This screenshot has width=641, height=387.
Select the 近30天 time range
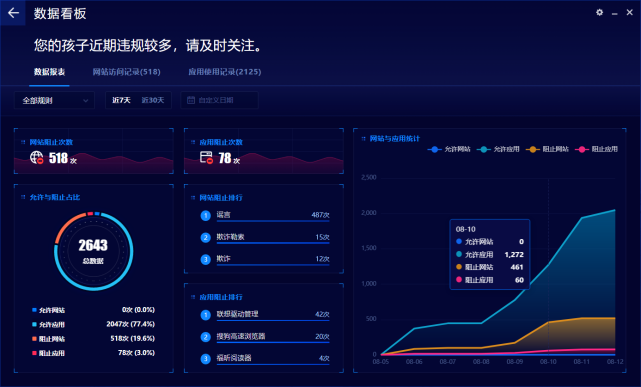point(152,100)
